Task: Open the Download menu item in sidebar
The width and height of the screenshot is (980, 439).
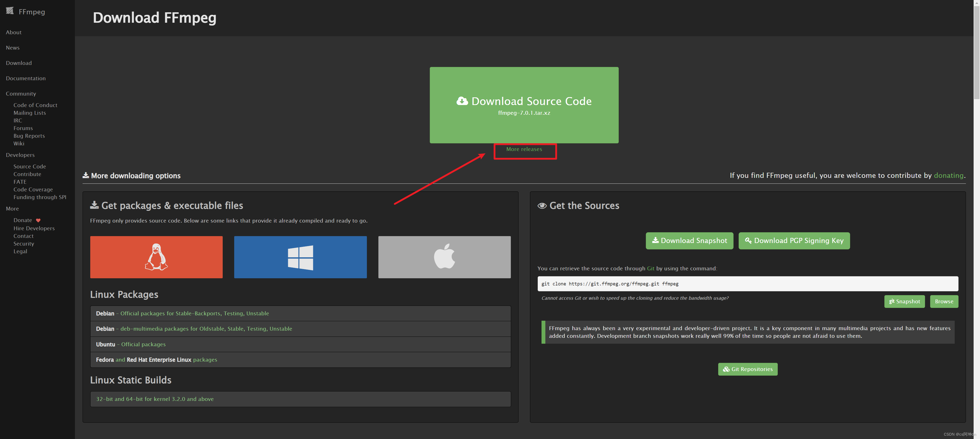Action: pyautogui.click(x=18, y=62)
